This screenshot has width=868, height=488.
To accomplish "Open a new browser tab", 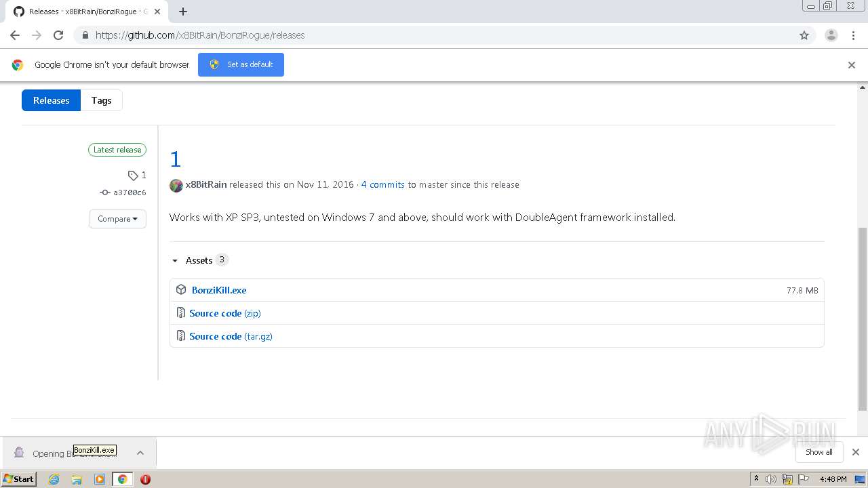I will pos(183,12).
